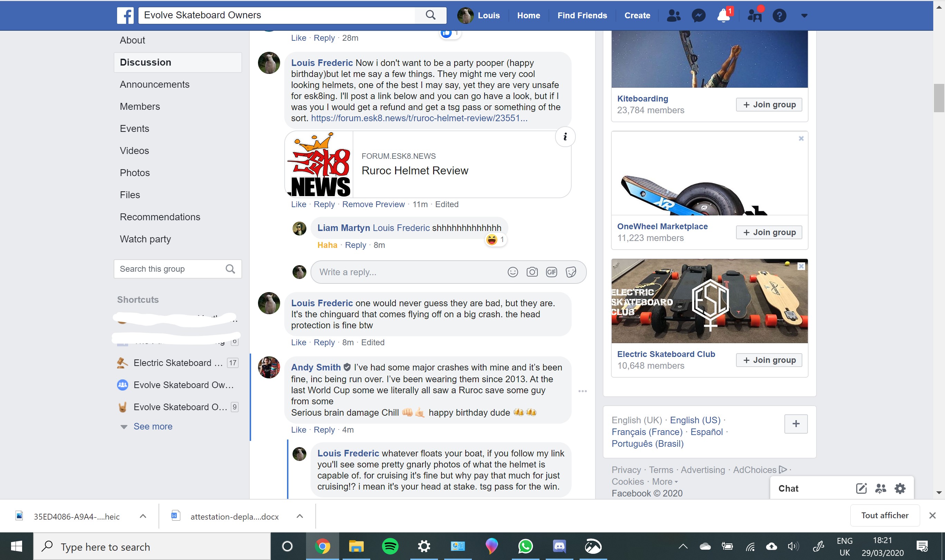
Task: Insert an emoji in the reply box
Action: pyautogui.click(x=513, y=272)
